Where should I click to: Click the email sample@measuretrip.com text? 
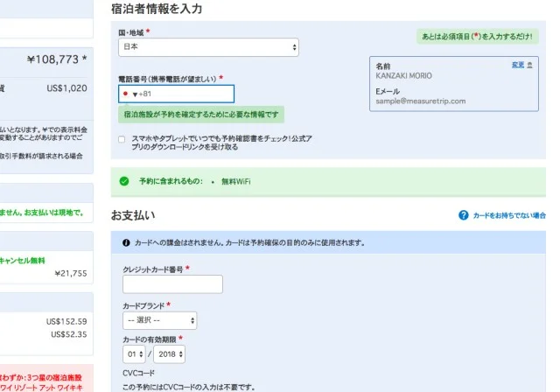click(x=420, y=101)
